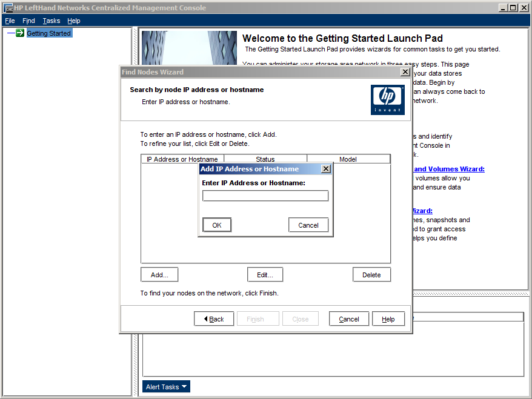Click the Back button in wizard
Viewport: 532px width, 399px height.
pyautogui.click(x=213, y=319)
